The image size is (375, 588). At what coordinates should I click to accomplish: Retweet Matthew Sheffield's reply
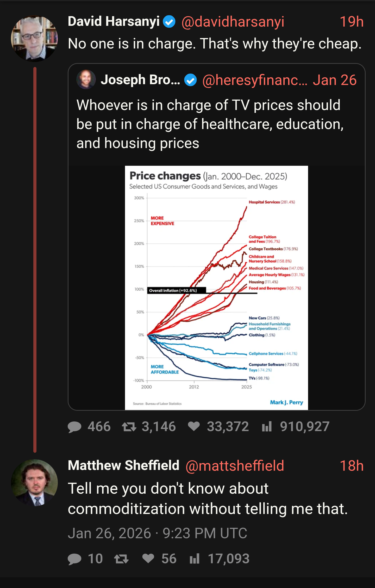pyautogui.click(x=121, y=559)
